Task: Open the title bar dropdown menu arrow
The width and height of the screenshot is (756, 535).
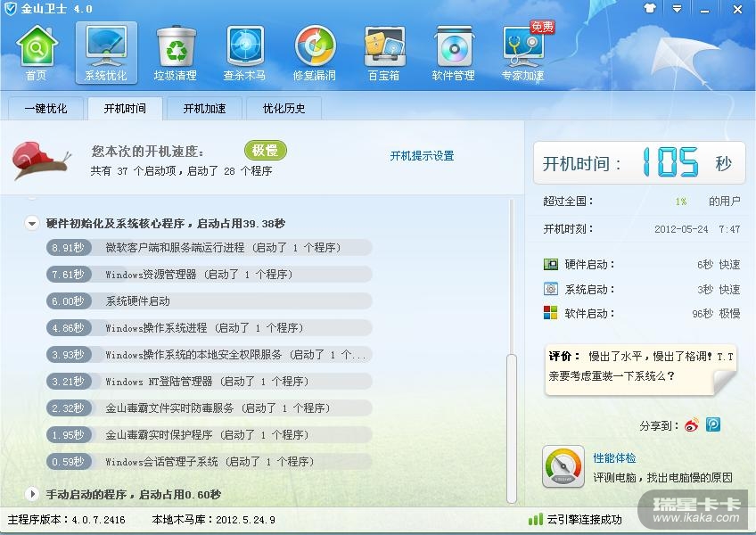Action: click(677, 9)
